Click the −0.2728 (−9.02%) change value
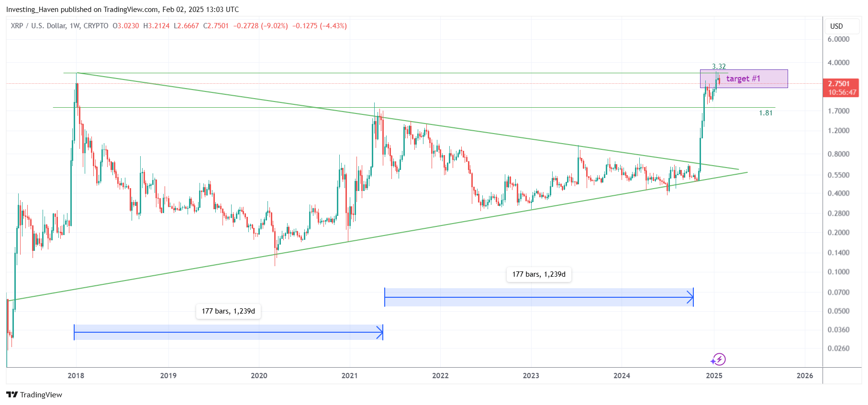868x405 pixels. coord(261,26)
